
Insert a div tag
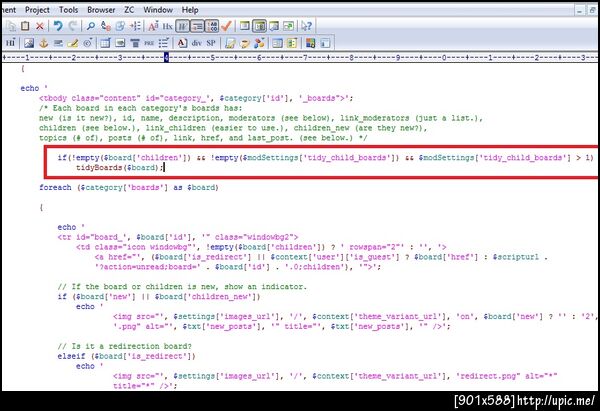tap(197, 43)
